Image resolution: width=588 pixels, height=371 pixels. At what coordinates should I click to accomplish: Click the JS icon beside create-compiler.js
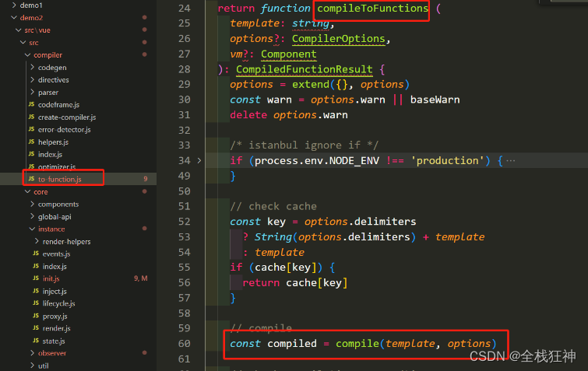click(31, 117)
